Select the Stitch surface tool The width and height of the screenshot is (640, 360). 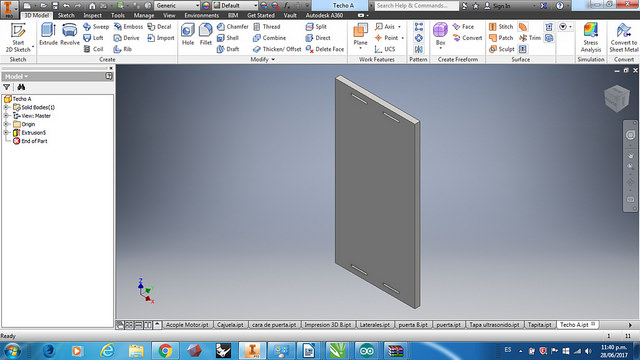pos(501,27)
